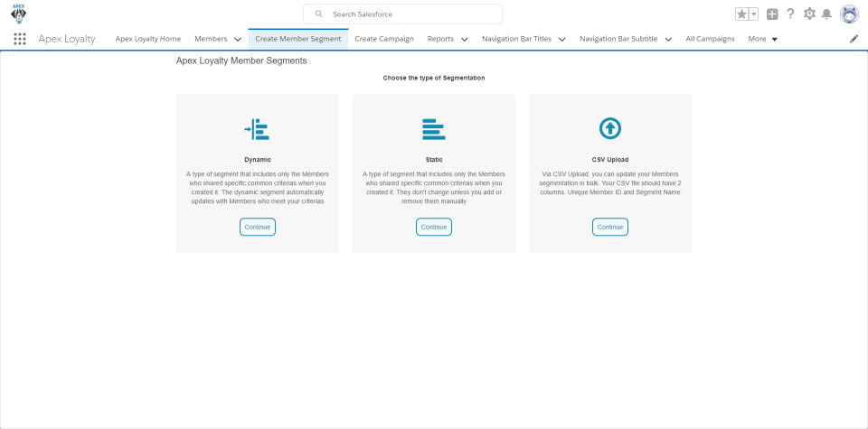Viewport: 868px width, 429px height.
Task: Open the All Campaigns tab
Action: click(x=710, y=39)
